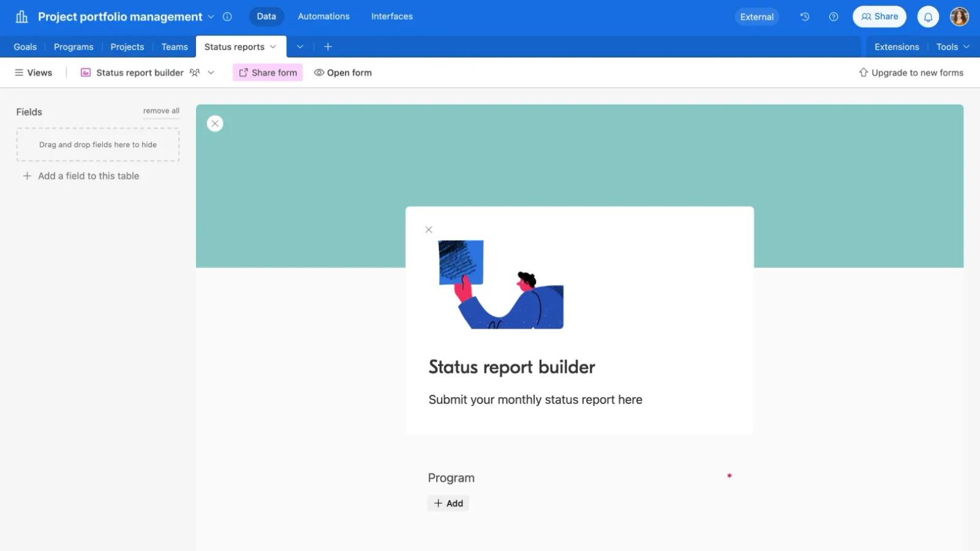Click the form view icon next to Status report builder
This screenshot has height=551, width=980.
click(86, 72)
